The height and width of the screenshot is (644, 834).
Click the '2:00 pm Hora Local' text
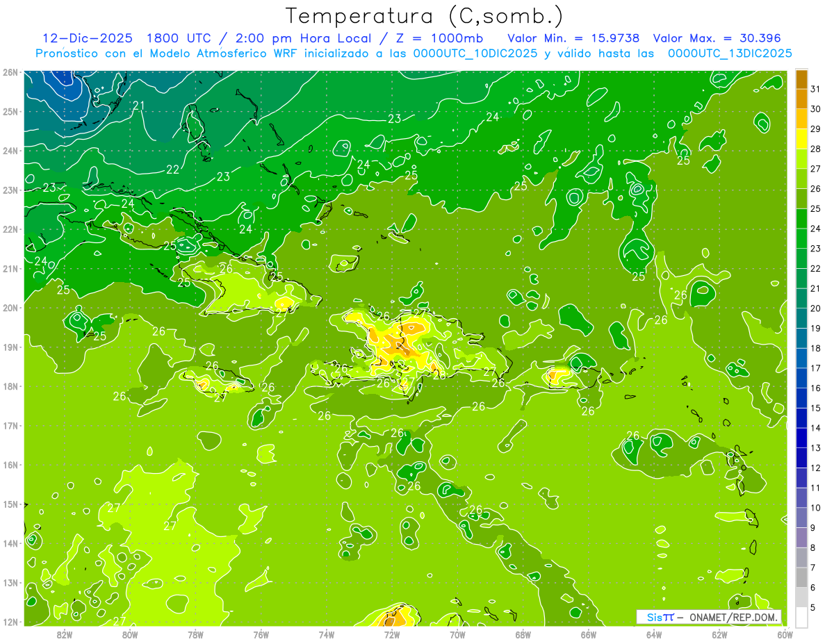pos(303,38)
